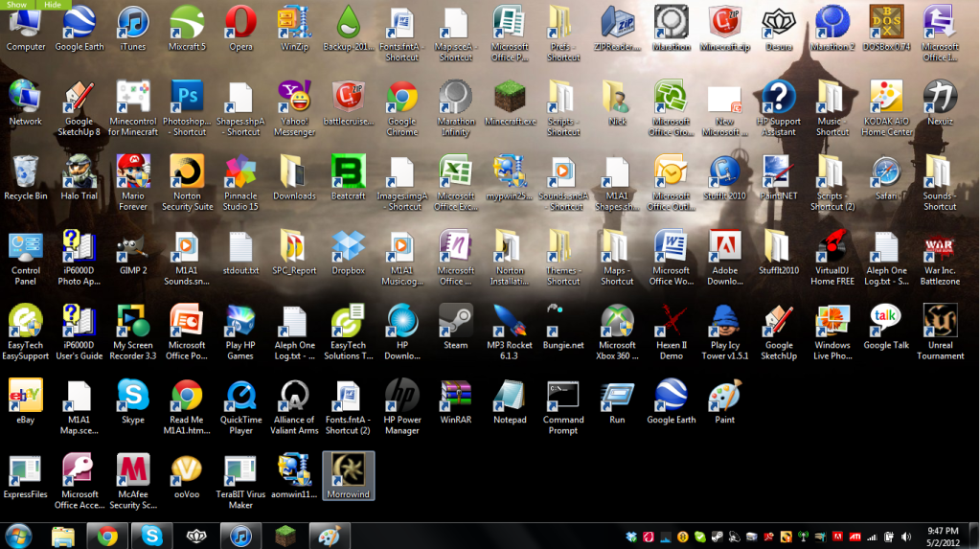The image size is (980, 549).
Task: Open the system tray volume icon
Action: tap(905, 537)
